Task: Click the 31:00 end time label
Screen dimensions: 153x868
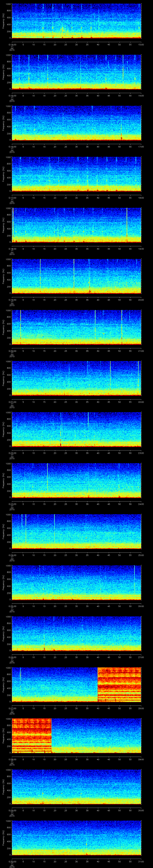Action: click(141, 862)
